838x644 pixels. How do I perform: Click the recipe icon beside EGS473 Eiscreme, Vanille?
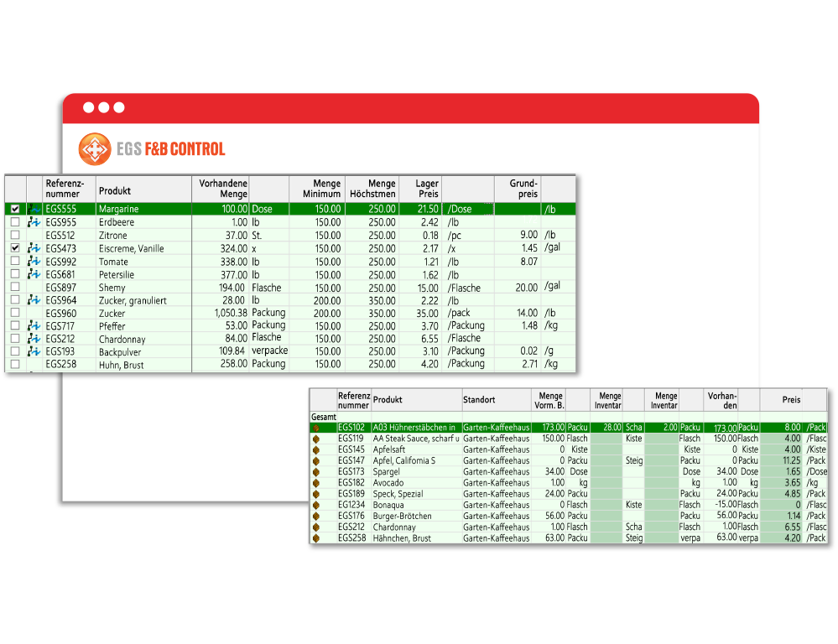[34, 248]
